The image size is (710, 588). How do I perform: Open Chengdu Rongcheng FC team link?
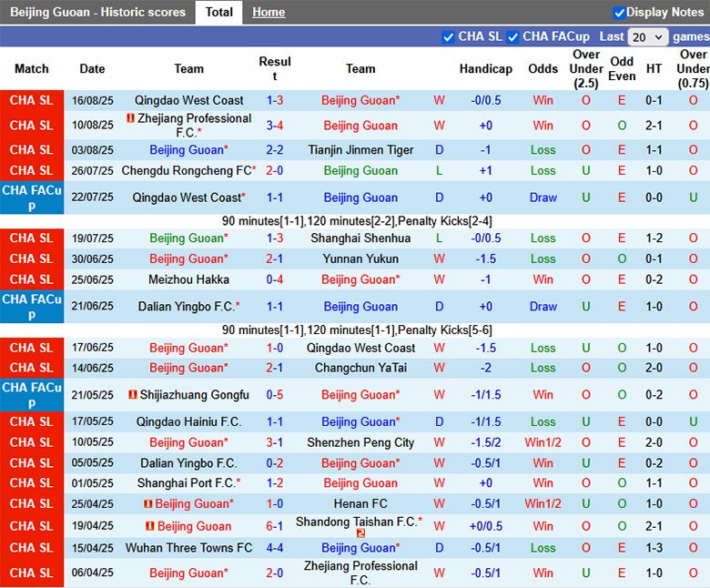tap(188, 170)
